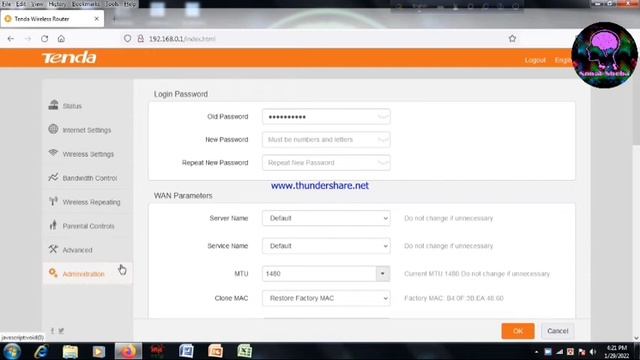Click browser Forward arrow

coord(28,39)
